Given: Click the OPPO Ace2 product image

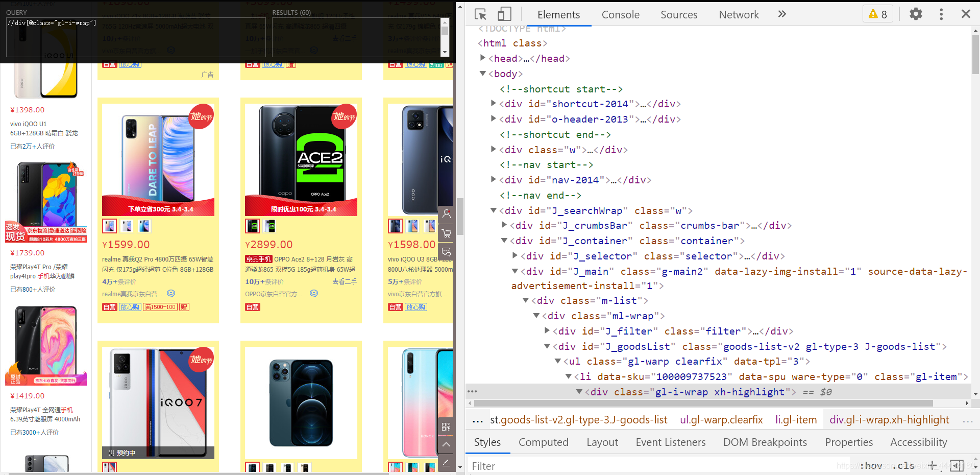Looking at the screenshot, I should tap(301, 160).
